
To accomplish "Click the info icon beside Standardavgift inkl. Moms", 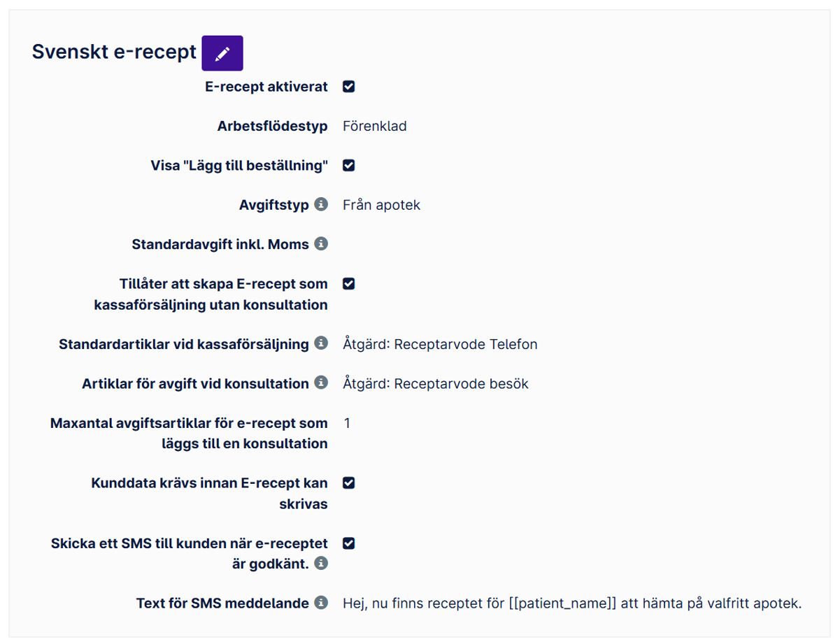I will [x=321, y=243].
